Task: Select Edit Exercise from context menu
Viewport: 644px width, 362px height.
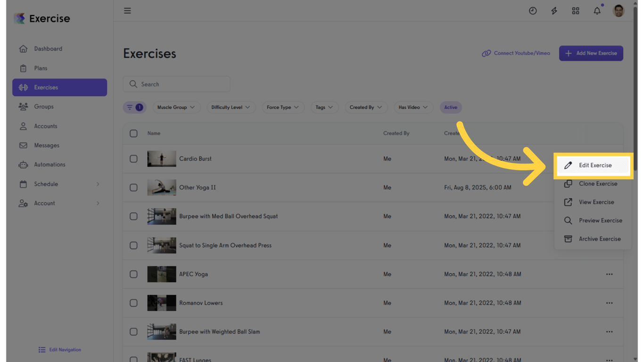Action: point(593,165)
